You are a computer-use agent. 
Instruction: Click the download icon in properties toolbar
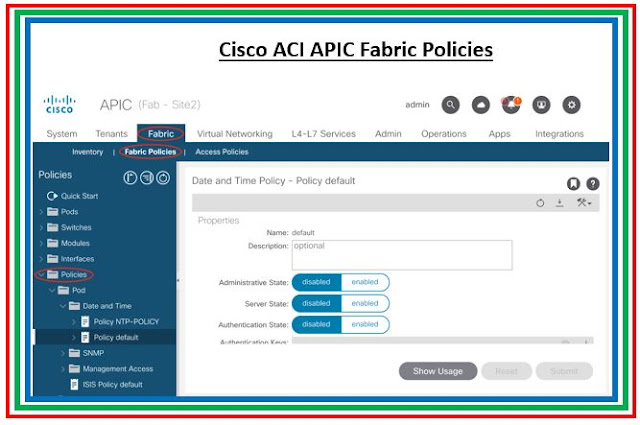click(560, 202)
